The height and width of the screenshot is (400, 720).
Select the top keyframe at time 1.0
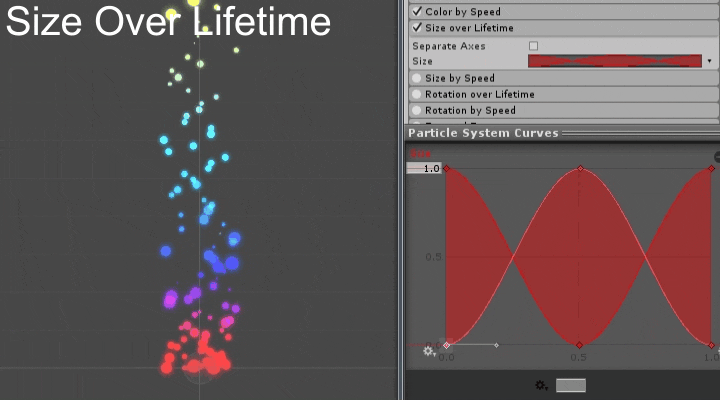(x=711, y=169)
